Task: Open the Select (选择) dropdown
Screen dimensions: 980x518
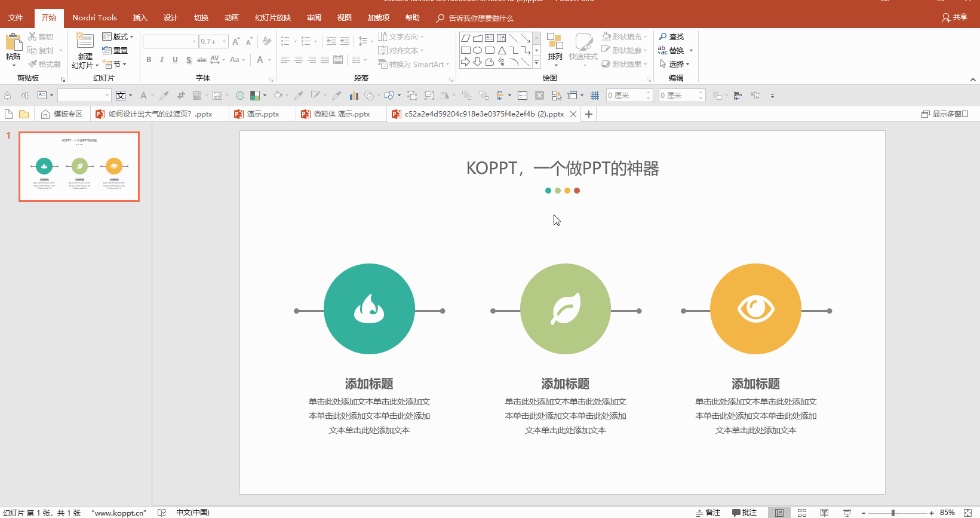Action: [674, 64]
